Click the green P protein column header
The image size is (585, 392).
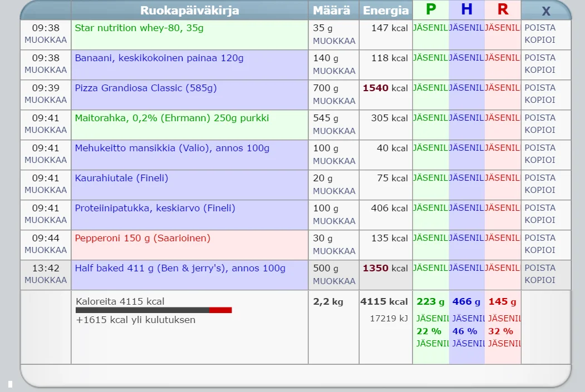click(430, 9)
